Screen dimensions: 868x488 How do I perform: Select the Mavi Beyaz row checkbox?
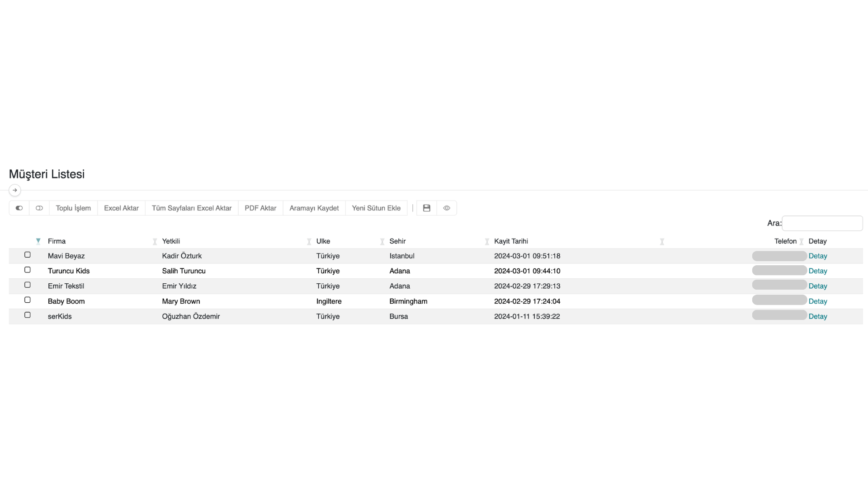point(28,255)
